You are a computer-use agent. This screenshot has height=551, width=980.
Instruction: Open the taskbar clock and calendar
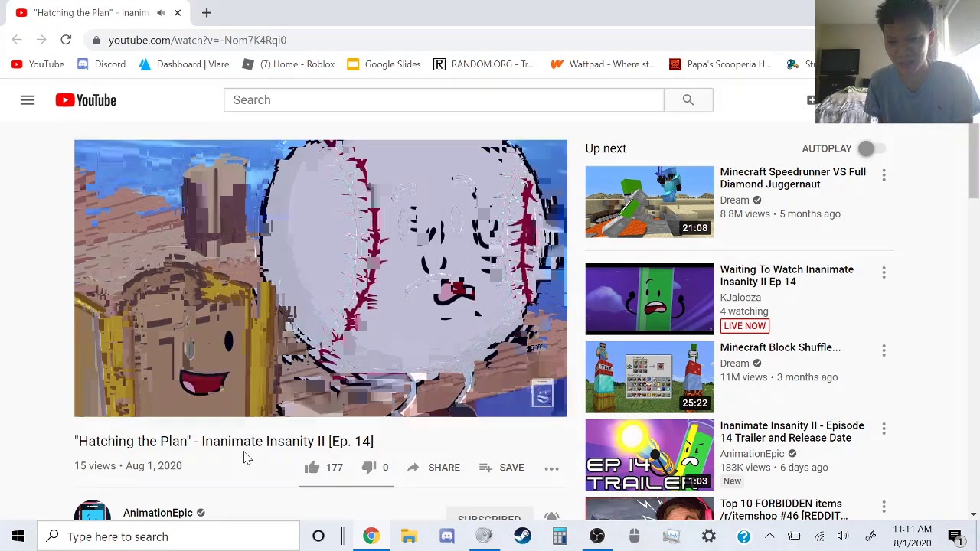[912, 536]
